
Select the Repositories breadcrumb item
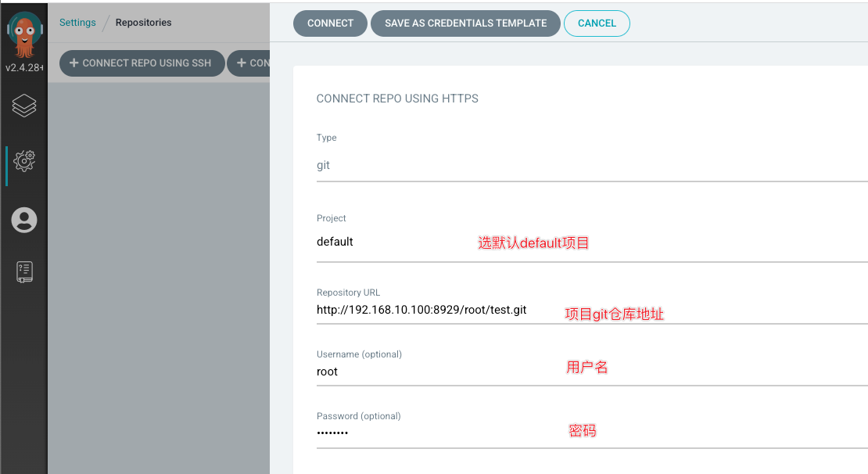[143, 23]
